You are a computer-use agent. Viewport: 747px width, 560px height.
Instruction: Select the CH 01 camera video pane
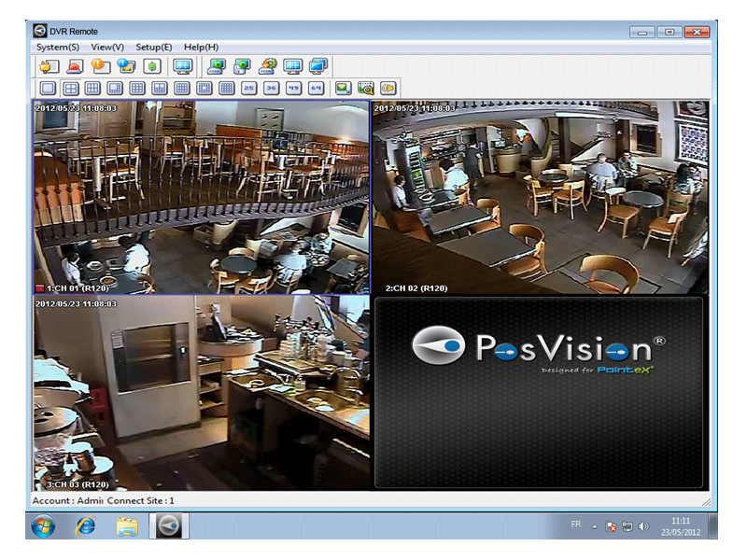pos(202,197)
